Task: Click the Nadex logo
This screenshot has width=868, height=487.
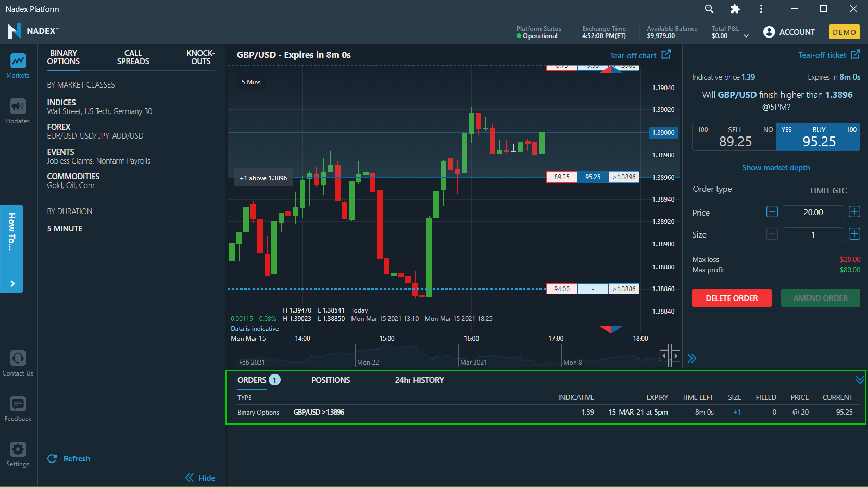Action: 33,31
